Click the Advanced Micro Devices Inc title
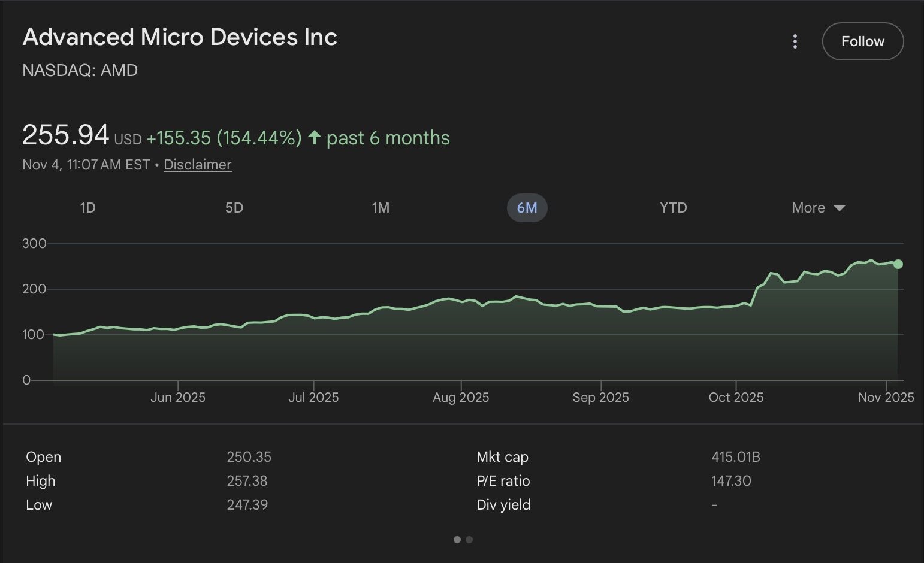 coord(180,37)
